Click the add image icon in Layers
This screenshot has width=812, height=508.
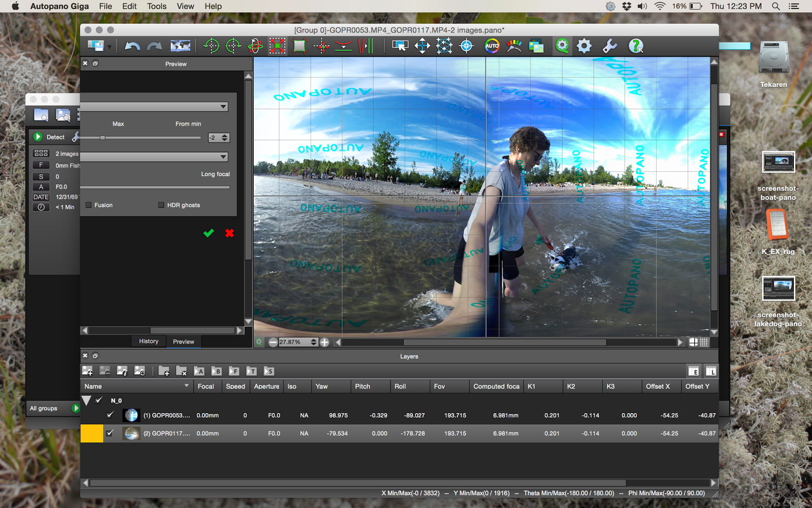point(87,371)
